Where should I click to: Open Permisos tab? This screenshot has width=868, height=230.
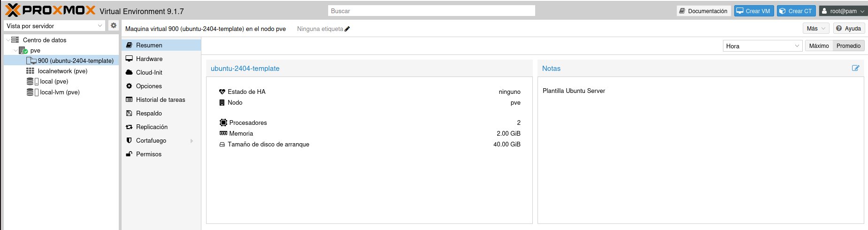coord(161,154)
